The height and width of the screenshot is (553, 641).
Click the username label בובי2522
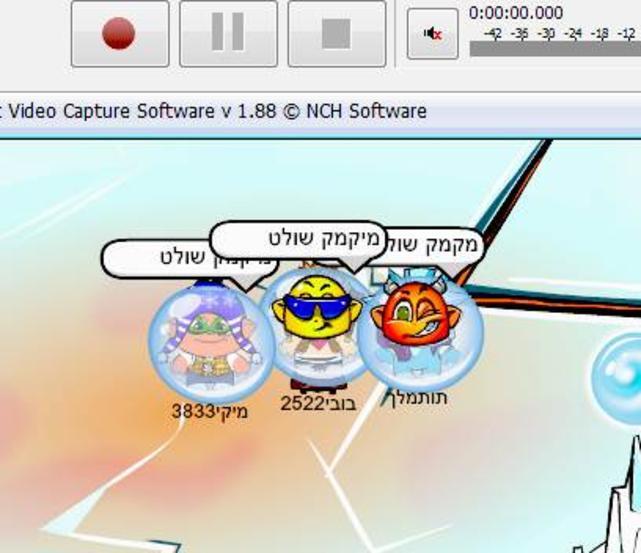coord(318,404)
